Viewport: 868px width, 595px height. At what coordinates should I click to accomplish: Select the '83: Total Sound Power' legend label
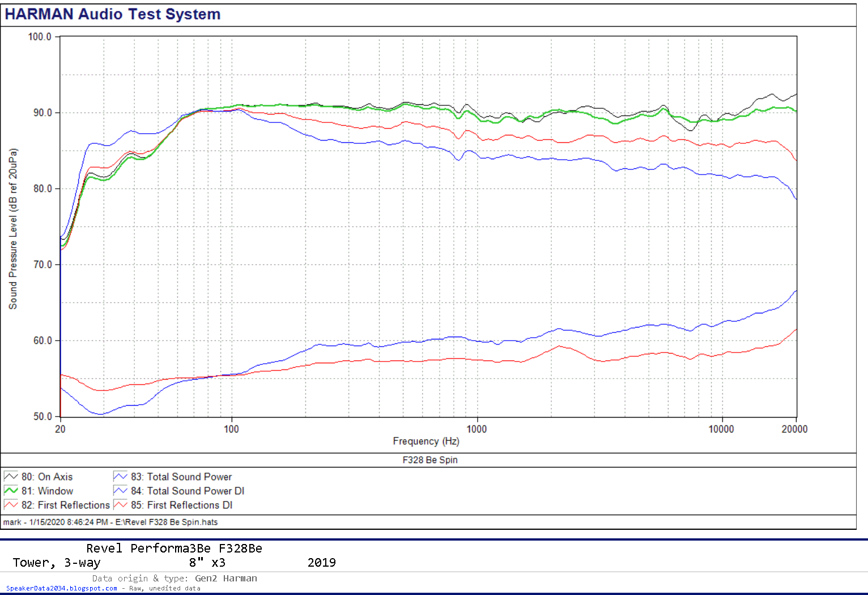(x=181, y=477)
